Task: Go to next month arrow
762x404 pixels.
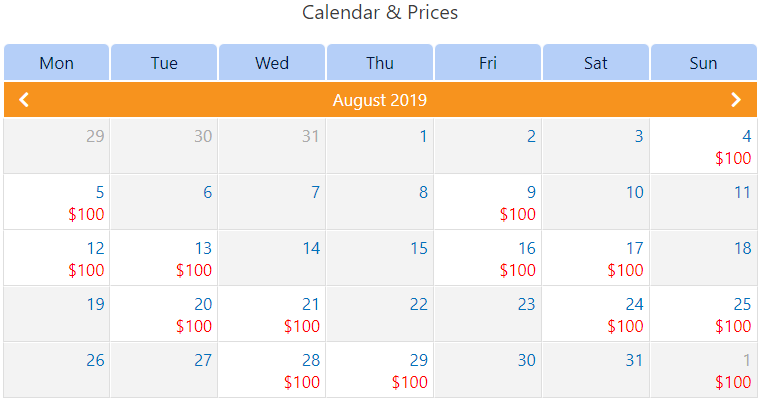Action: [x=736, y=100]
